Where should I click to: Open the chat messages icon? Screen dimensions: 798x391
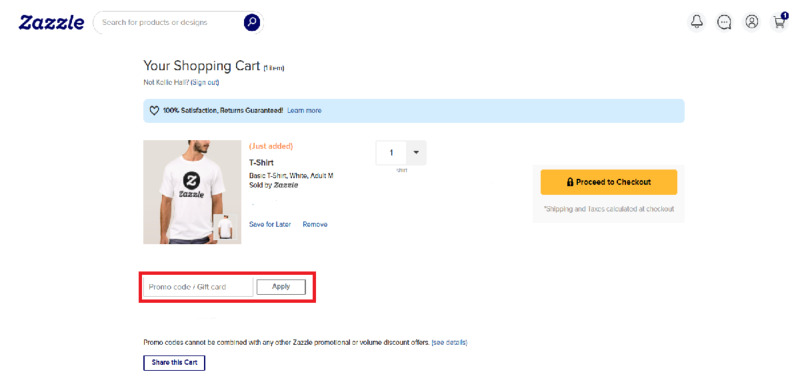(724, 22)
